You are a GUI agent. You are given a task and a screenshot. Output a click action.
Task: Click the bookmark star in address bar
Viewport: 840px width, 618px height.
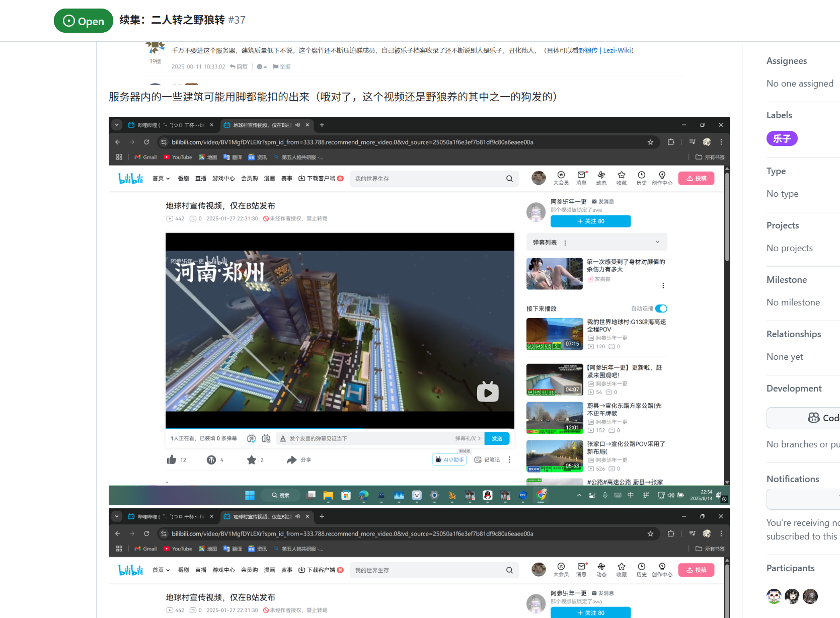(x=650, y=142)
